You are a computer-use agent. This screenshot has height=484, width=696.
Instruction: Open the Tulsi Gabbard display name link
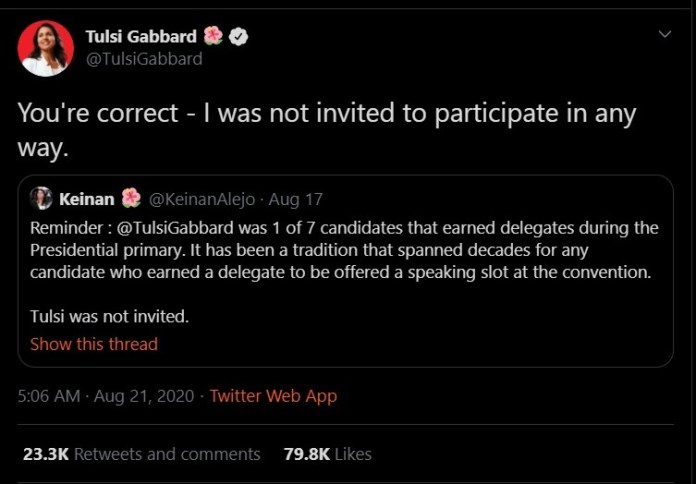pyautogui.click(x=141, y=37)
